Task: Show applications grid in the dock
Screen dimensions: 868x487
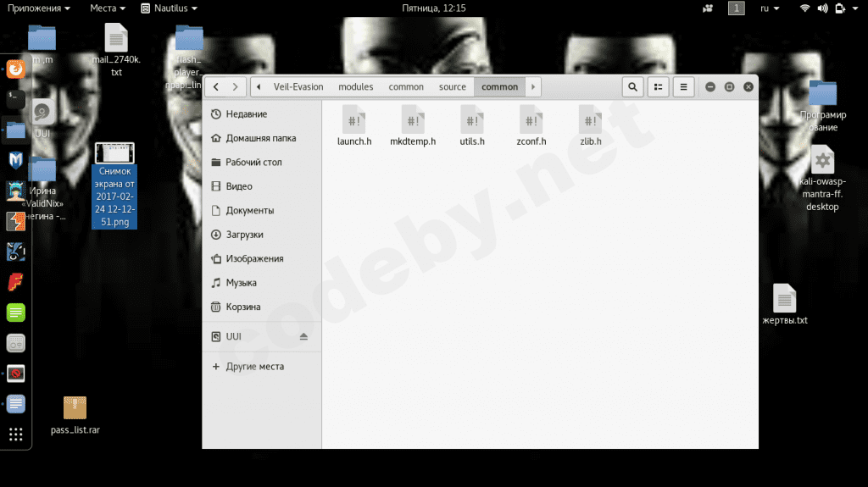Action: [x=15, y=434]
